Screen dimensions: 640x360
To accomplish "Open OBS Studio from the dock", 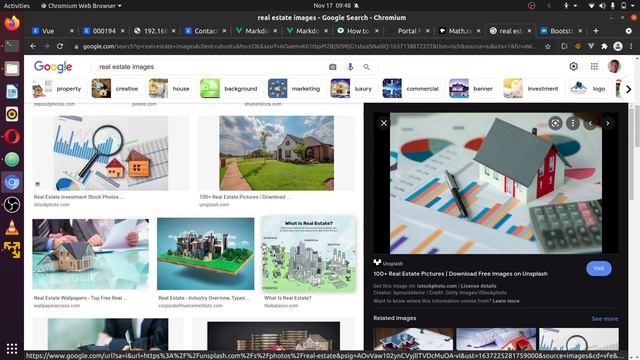I will click(12, 204).
